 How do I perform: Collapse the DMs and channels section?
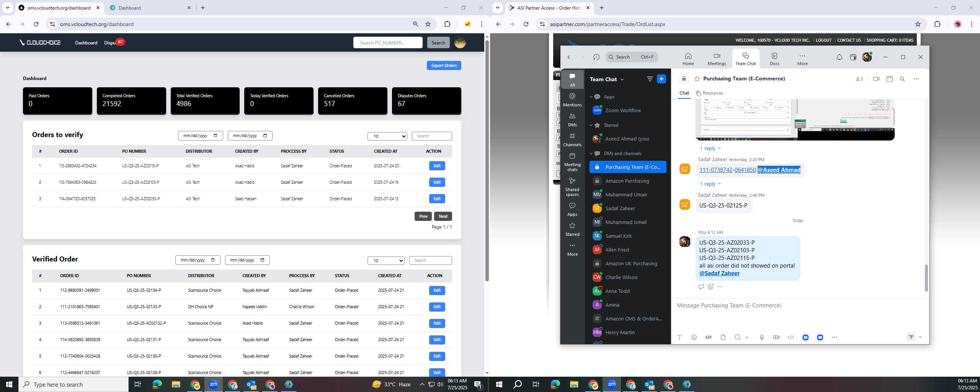click(591, 154)
